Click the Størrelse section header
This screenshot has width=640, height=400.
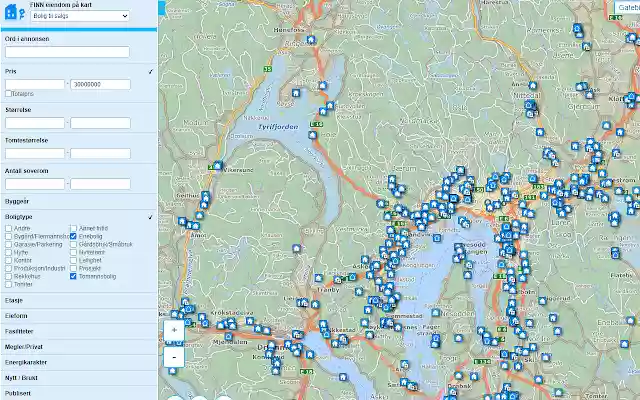coord(18,110)
